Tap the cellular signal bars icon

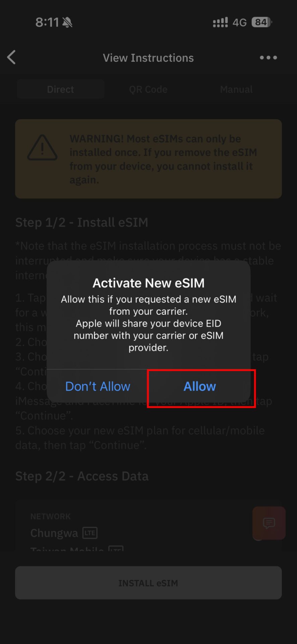[x=220, y=22]
